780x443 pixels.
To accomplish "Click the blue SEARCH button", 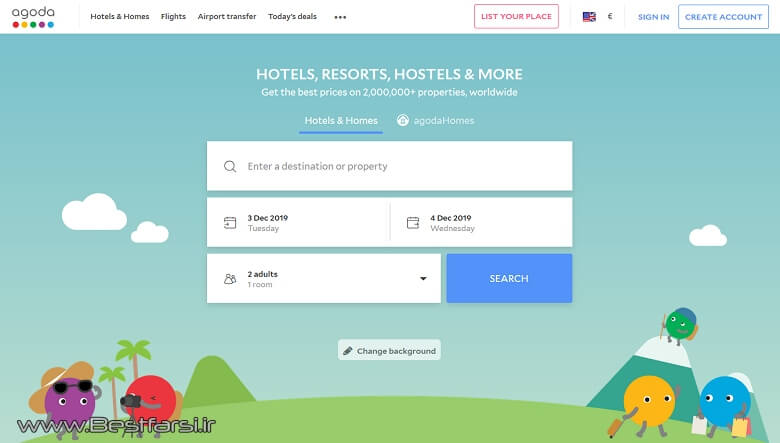I will 509,278.
